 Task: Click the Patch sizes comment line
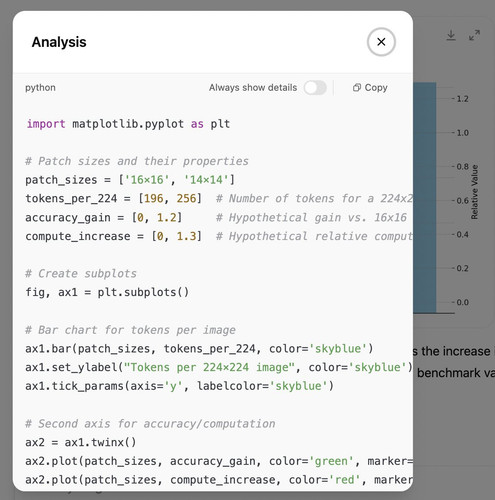coord(137,161)
